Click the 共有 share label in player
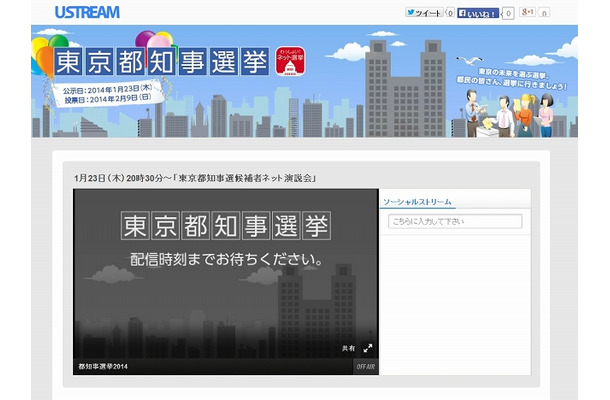The width and height of the screenshot is (610, 400). [348, 348]
